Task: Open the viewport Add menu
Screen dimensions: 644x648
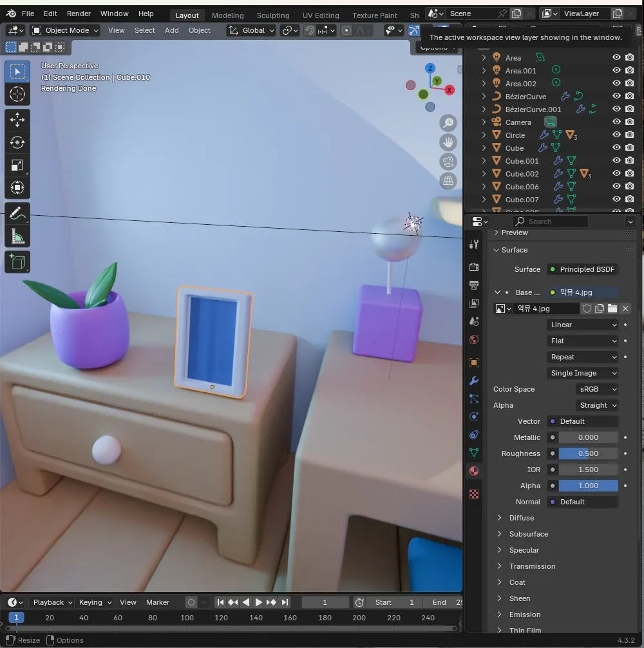Action: click(171, 30)
